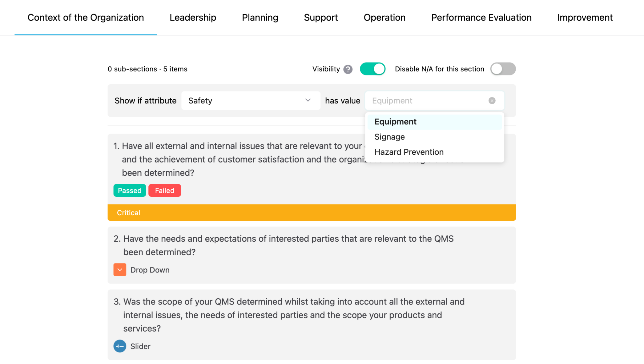Open the Safety attribute dropdown

click(x=251, y=101)
